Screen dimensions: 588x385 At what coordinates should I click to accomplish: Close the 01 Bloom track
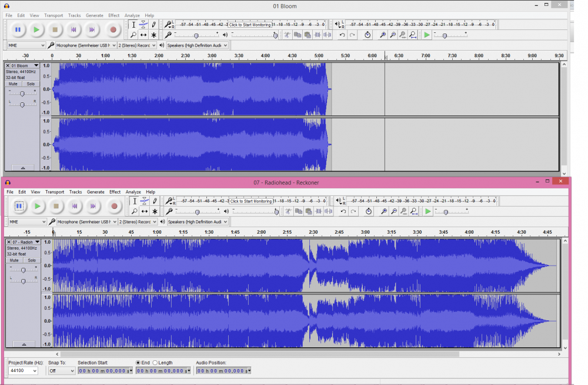point(8,66)
